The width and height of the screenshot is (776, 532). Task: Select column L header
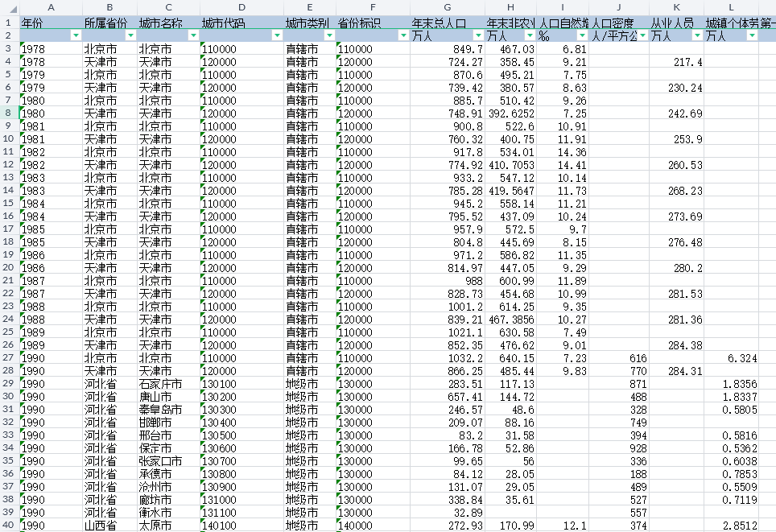pyautogui.click(x=731, y=7)
